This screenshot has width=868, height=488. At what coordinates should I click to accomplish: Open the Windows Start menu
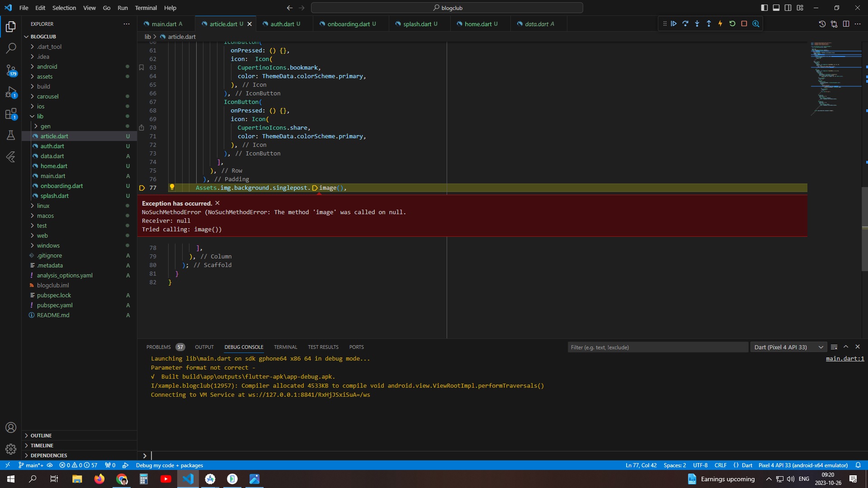tap(11, 479)
